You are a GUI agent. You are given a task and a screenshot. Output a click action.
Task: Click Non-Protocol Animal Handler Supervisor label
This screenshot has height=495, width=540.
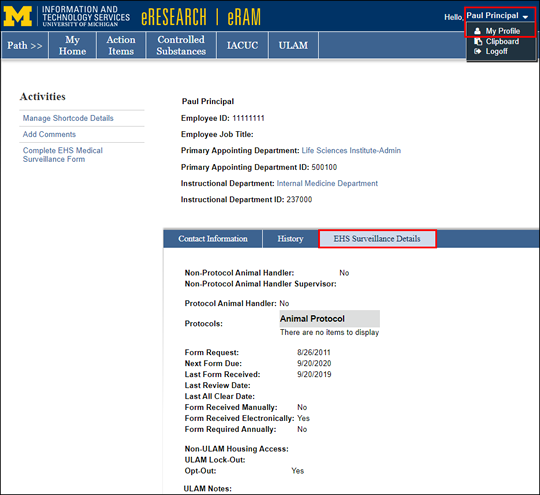point(260,284)
